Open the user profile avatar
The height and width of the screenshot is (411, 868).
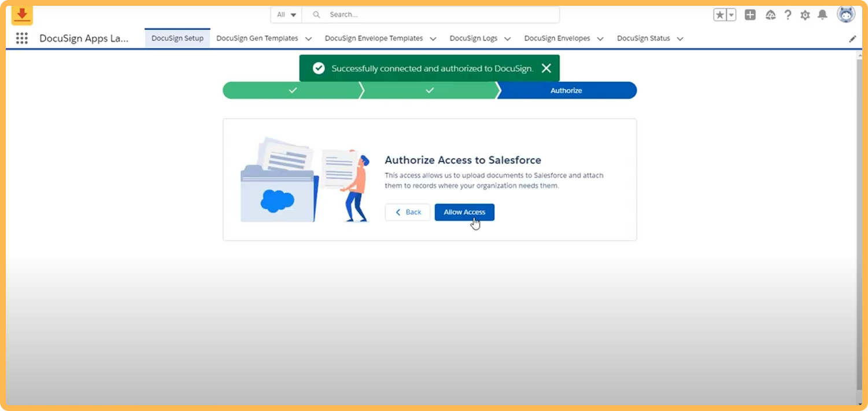pyautogui.click(x=846, y=14)
